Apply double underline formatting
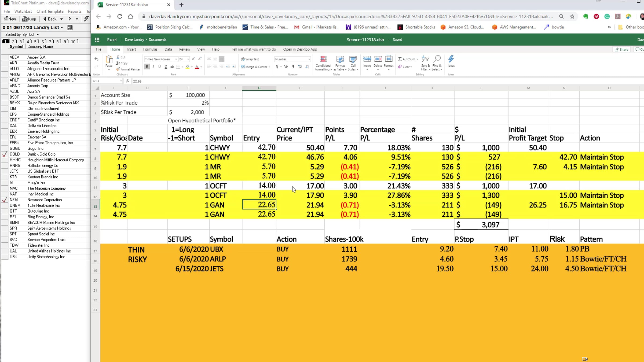This screenshot has width=644, height=362. pyautogui.click(x=166, y=67)
